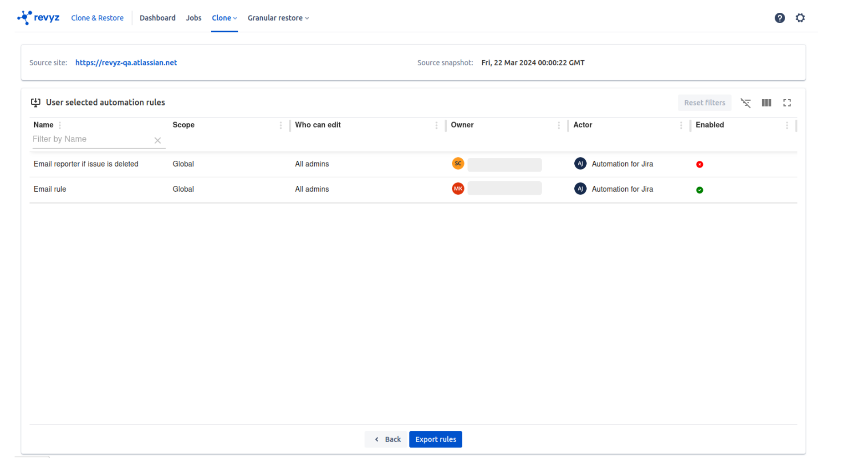
Task: Click the SC owner avatar
Action: click(x=458, y=163)
